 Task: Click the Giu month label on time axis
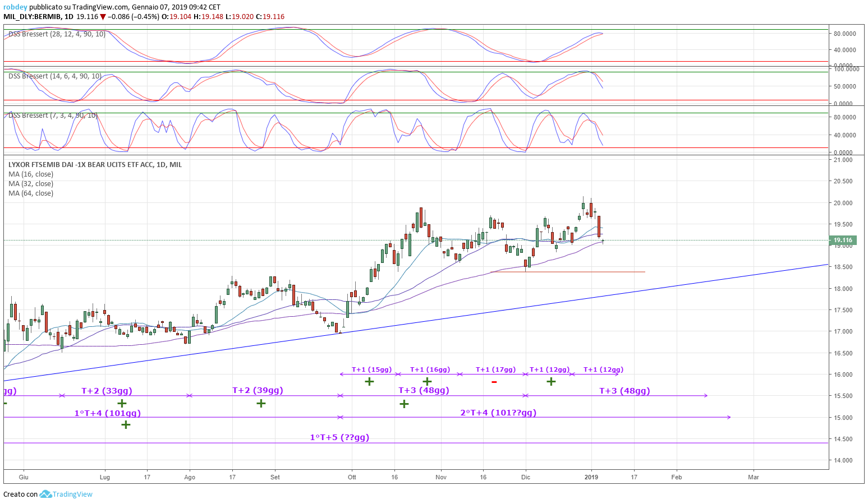coord(24,477)
